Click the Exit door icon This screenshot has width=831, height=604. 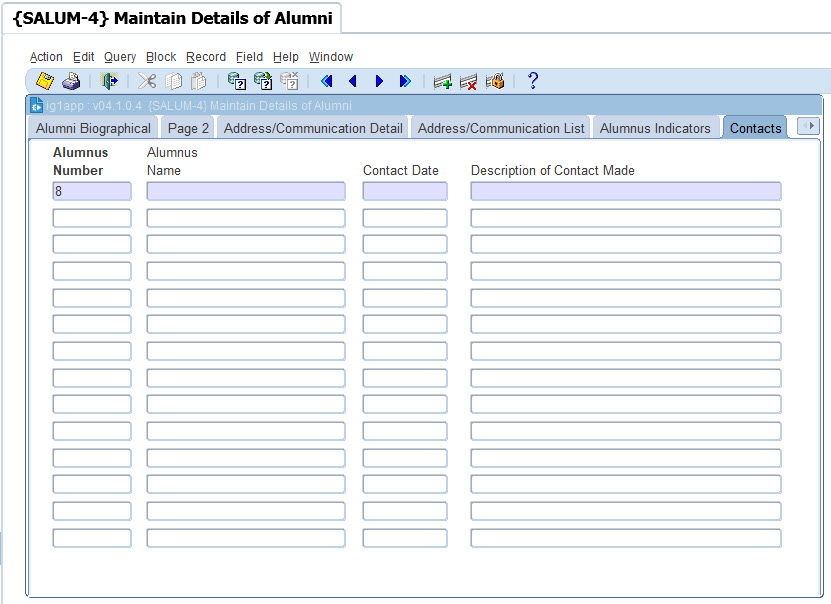coord(109,81)
